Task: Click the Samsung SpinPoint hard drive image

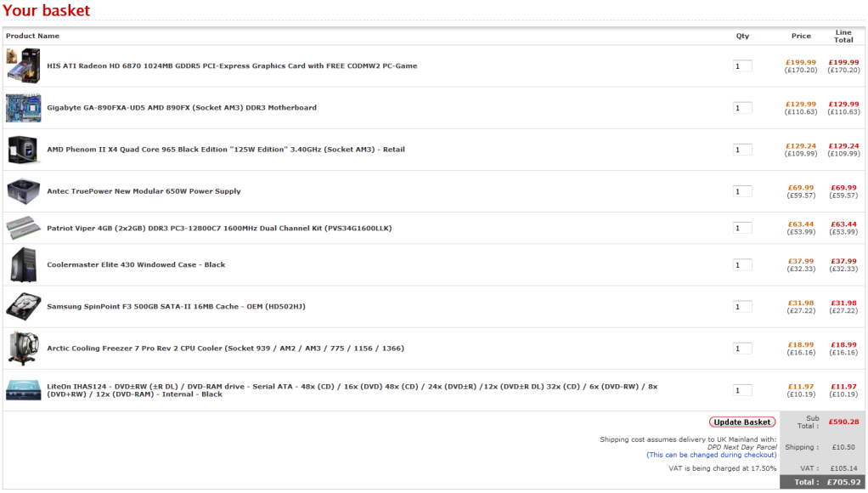Action: pyautogui.click(x=23, y=306)
